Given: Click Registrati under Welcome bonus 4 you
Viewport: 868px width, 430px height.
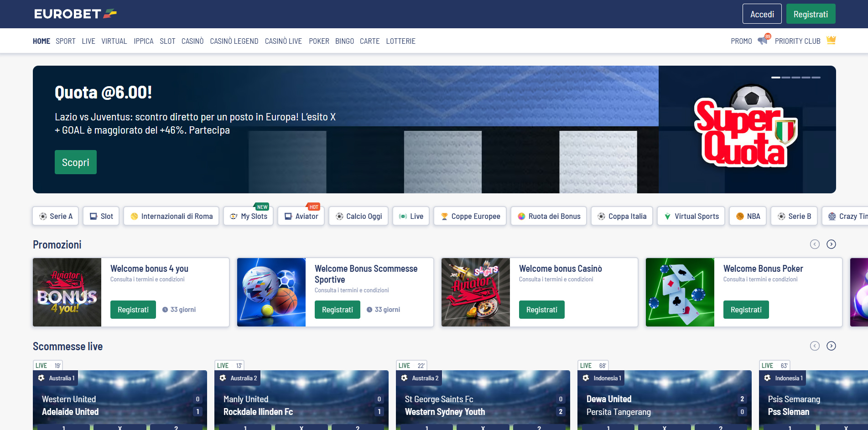Looking at the screenshot, I should point(133,310).
